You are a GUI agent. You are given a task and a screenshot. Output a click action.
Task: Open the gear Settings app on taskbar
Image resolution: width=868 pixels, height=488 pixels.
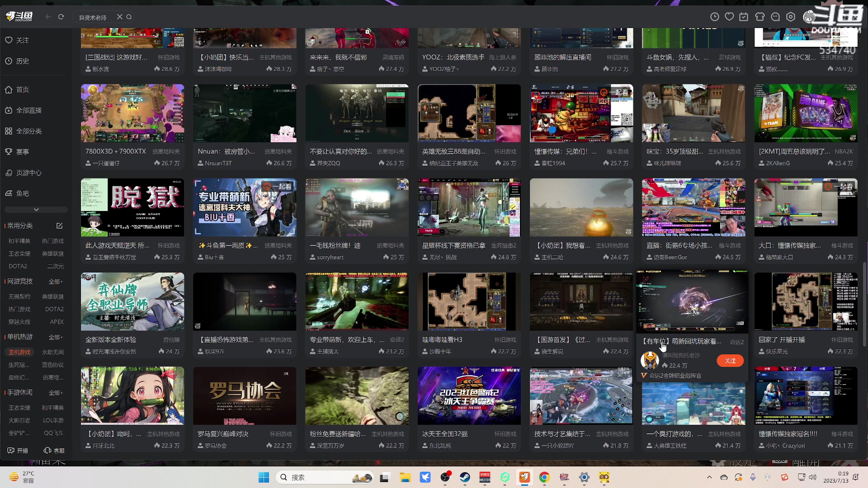point(584,477)
